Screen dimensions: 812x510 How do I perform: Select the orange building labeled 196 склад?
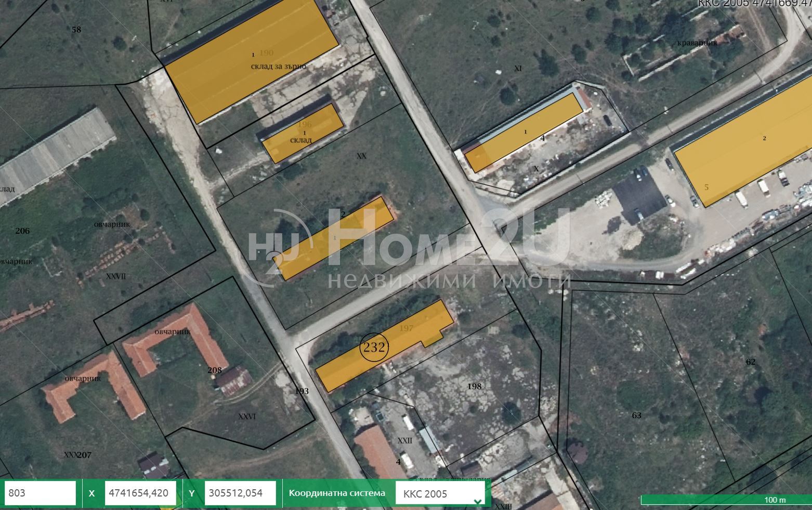[302, 133]
